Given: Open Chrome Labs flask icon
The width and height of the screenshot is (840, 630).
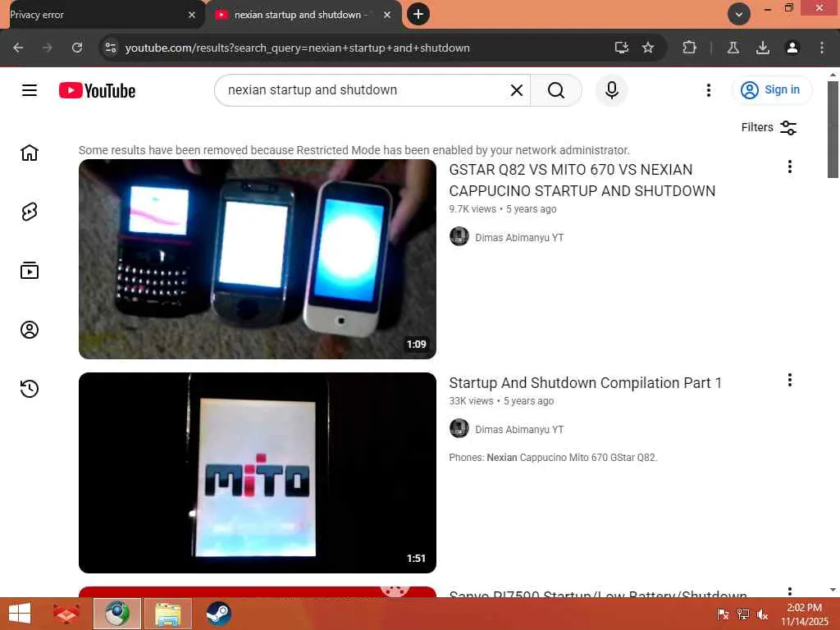Looking at the screenshot, I should click(733, 48).
